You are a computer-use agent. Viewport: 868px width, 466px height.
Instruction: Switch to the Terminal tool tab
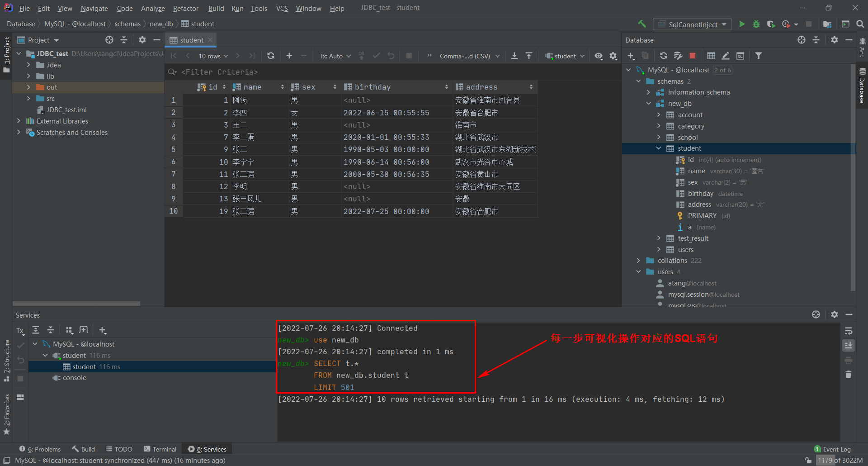[x=160, y=449]
